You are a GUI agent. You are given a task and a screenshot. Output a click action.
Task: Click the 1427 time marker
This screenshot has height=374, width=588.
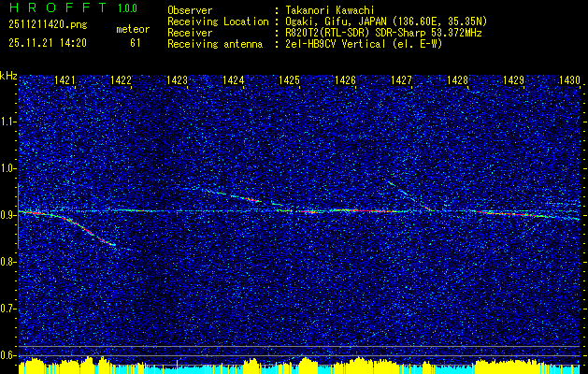[401, 79]
